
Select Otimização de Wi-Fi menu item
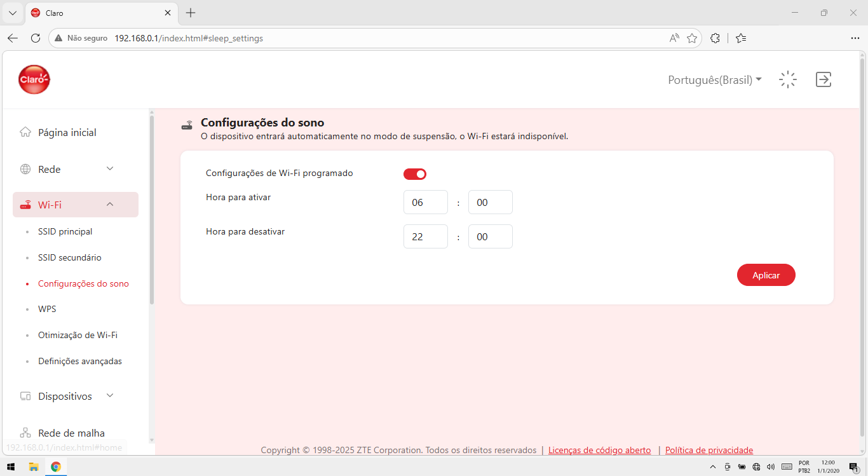(x=78, y=335)
